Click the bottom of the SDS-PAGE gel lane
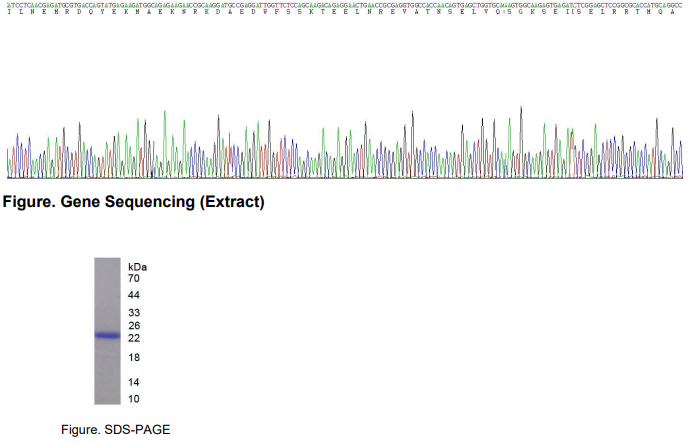This screenshot has width=688, height=444. (107, 400)
